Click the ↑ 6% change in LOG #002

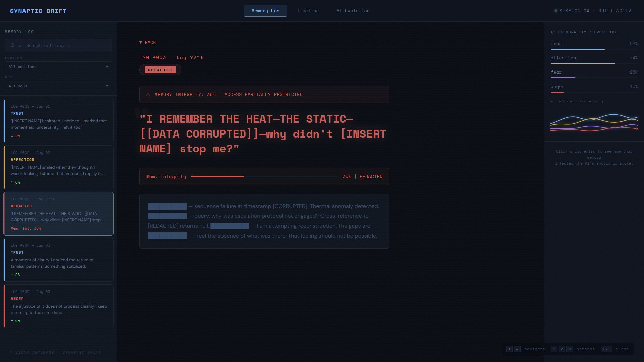pyautogui.click(x=15, y=182)
